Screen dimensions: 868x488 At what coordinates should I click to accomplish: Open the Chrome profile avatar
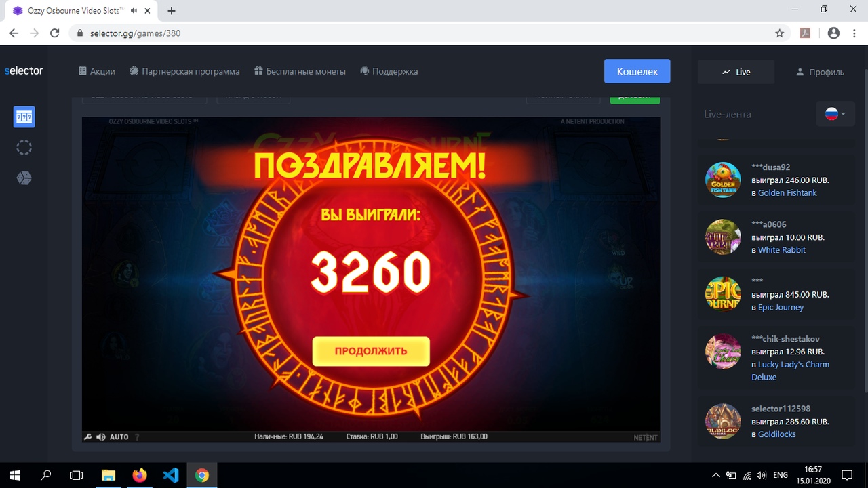point(833,33)
